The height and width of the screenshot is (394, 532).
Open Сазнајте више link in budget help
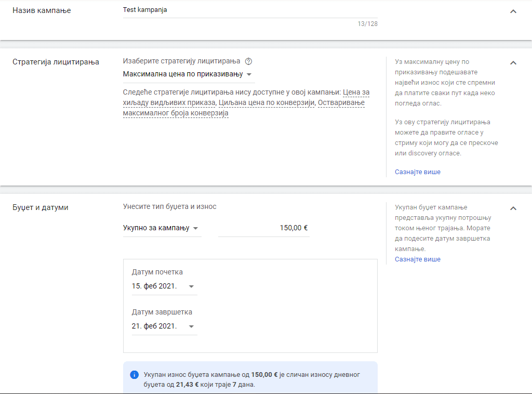[x=417, y=259]
